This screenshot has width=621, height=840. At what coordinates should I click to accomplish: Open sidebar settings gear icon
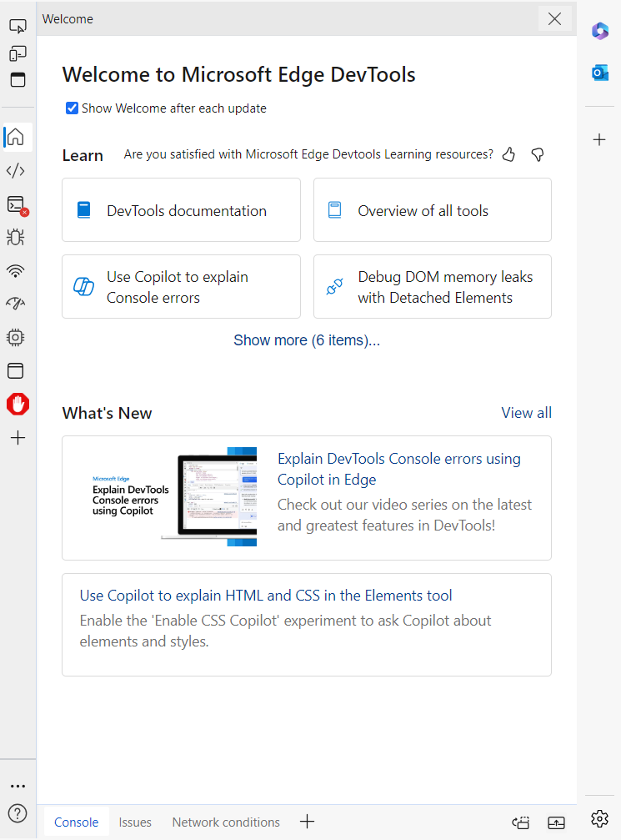pyautogui.click(x=599, y=818)
